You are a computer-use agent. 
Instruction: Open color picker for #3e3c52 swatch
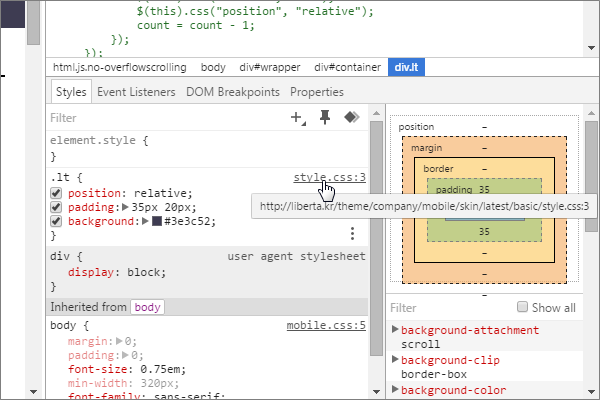157,221
